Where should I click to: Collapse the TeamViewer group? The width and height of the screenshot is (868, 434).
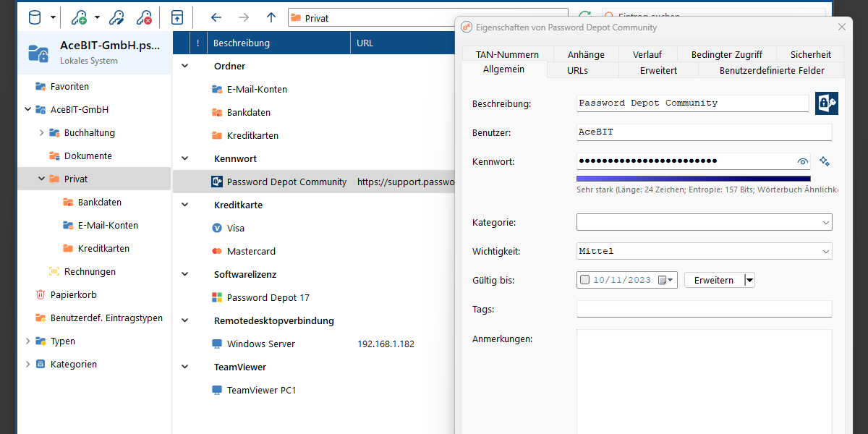(x=184, y=367)
